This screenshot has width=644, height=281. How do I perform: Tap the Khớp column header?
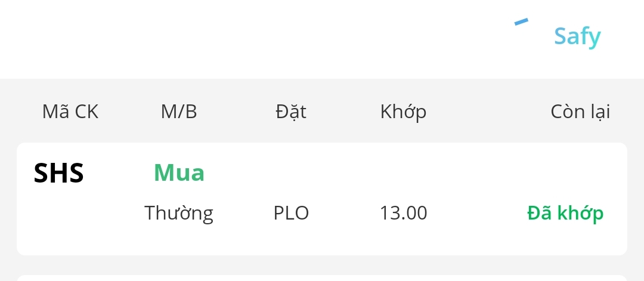403,112
